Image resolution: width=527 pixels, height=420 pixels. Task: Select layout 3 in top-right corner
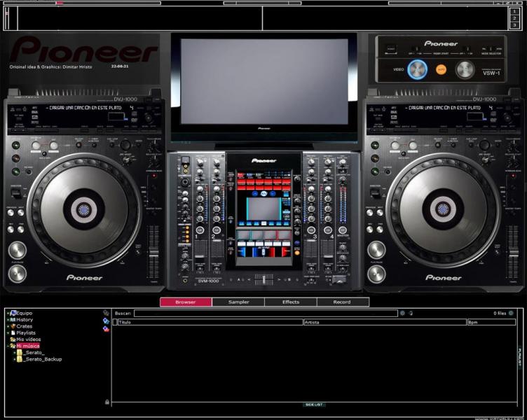pos(514,24)
